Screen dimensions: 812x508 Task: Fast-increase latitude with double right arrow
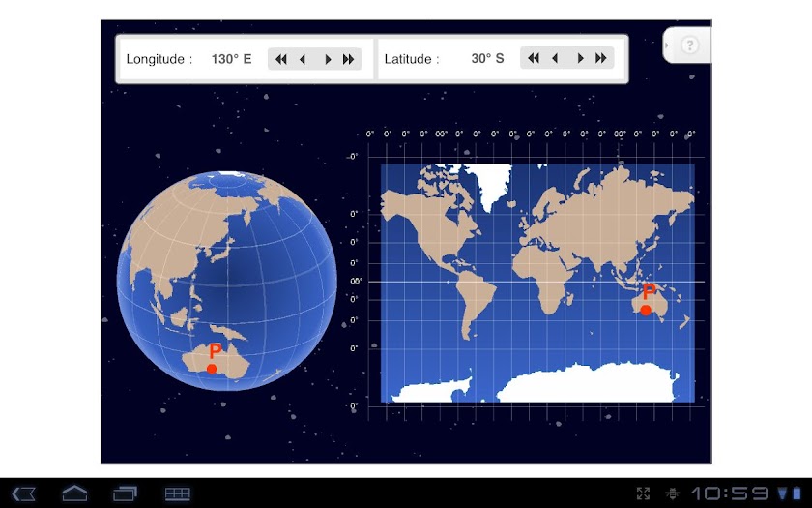600,58
